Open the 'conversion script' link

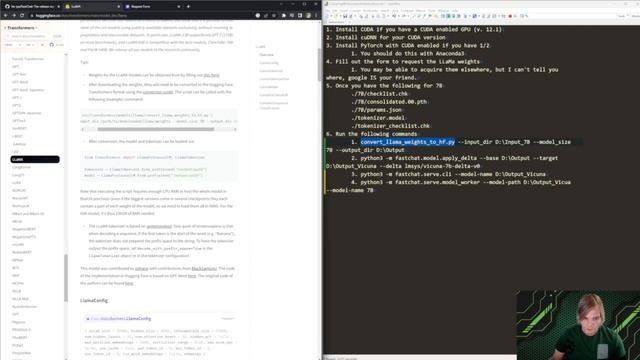pyautogui.click(x=158, y=92)
